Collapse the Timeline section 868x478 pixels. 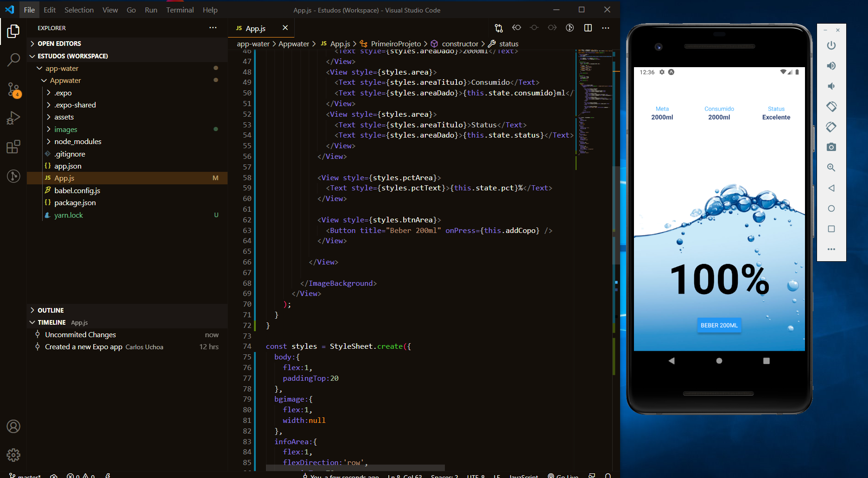point(127,322)
